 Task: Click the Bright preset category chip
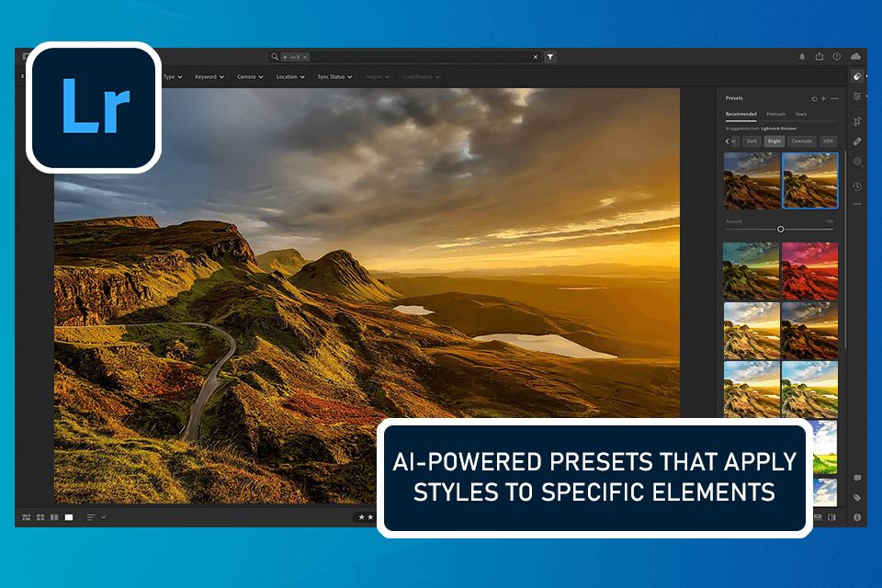(775, 141)
